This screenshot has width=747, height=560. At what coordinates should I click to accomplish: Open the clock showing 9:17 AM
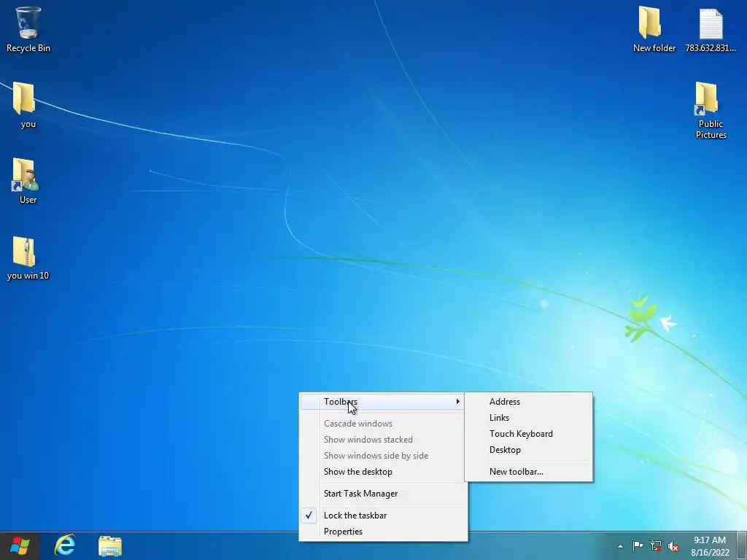pos(710,546)
